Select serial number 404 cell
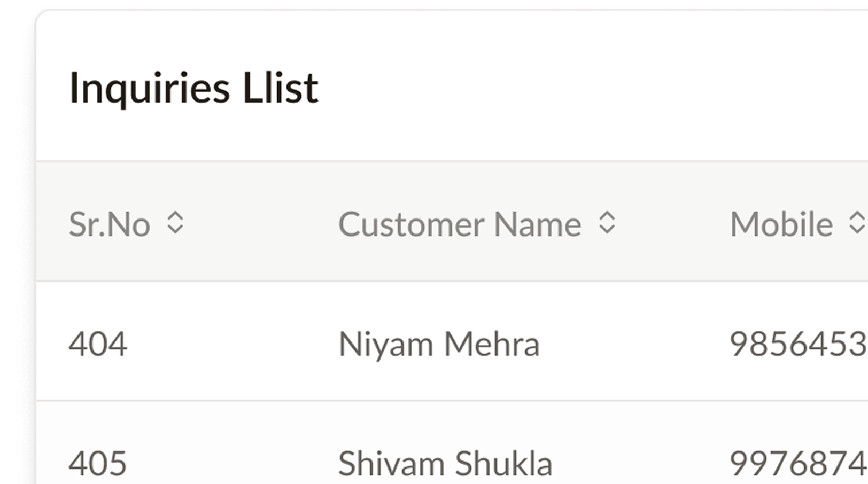868x484 pixels. pyautogui.click(x=98, y=344)
